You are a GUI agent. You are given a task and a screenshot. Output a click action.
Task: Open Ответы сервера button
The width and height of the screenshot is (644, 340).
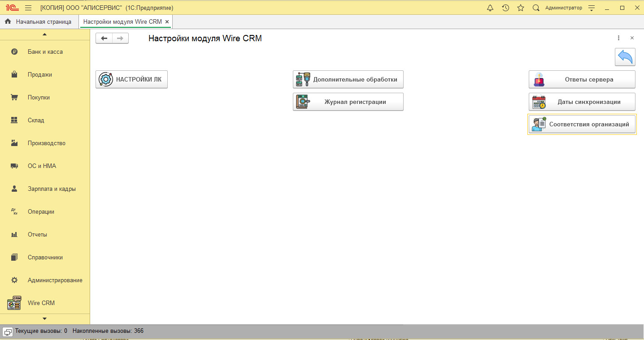point(582,79)
